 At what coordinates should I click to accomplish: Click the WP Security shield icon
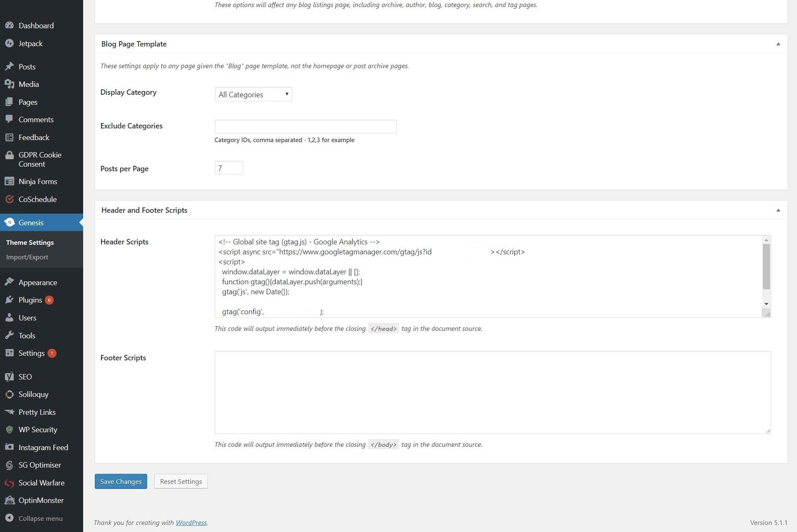9,429
